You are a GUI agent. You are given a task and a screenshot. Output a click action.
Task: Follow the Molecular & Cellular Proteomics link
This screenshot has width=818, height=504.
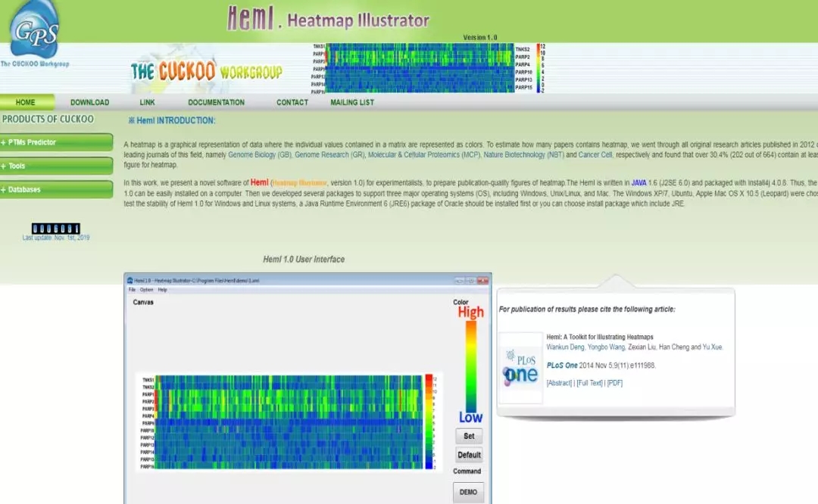click(x=424, y=155)
